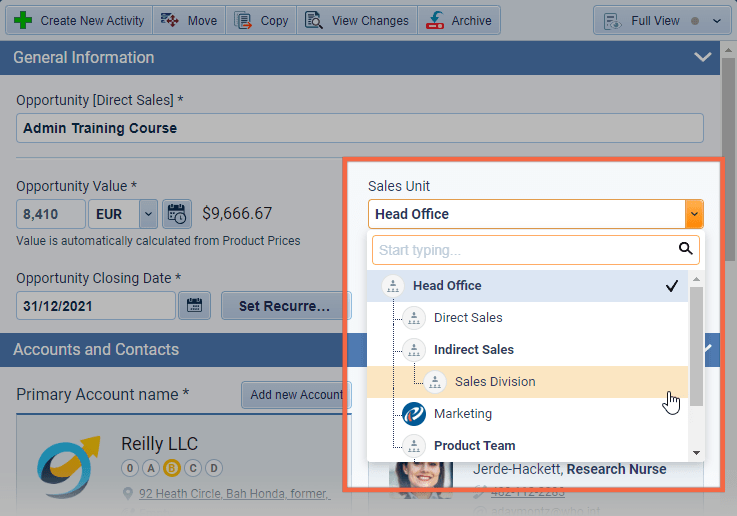Viewport: 737px width, 516px height.
Task: Archive the opportunity using the toolbar
Action: (459, 20)
